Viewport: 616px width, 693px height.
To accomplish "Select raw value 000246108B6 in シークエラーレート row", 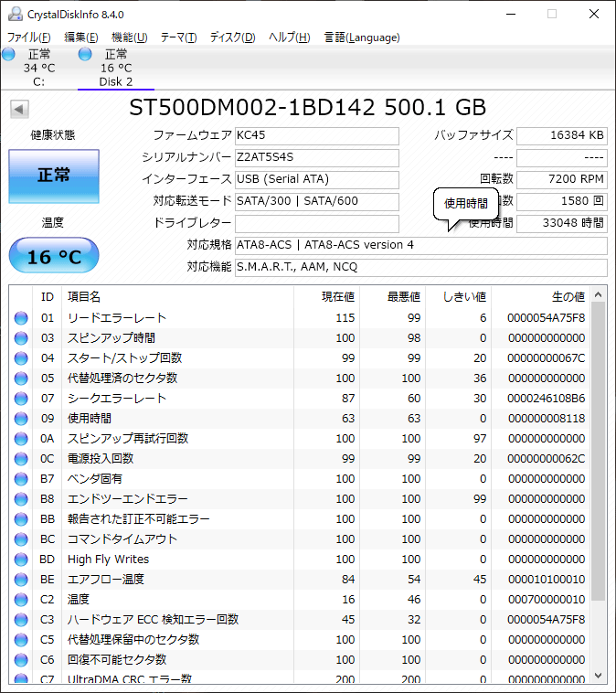I will 547,399.
